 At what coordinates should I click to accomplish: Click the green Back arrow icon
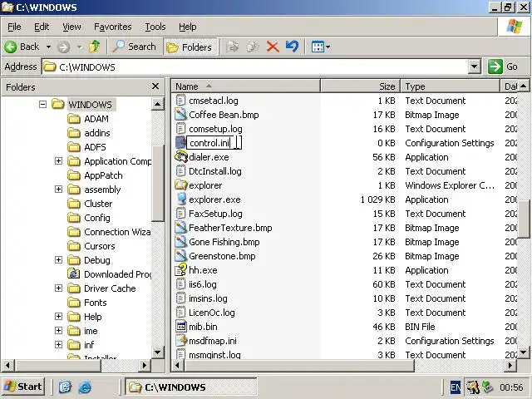(x=10, y=47)
